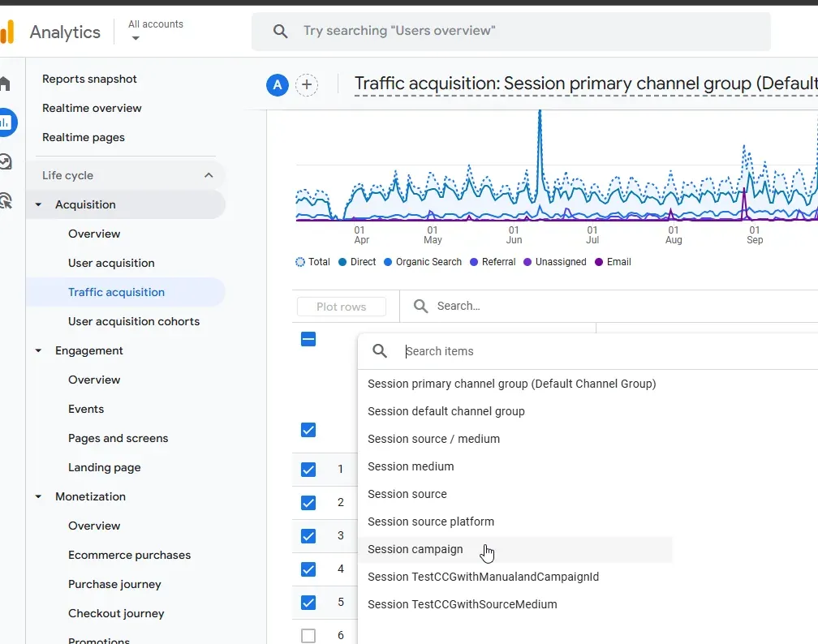Collapse the Life cycle section chevron
818x644 pixels.
pos(209,175)
